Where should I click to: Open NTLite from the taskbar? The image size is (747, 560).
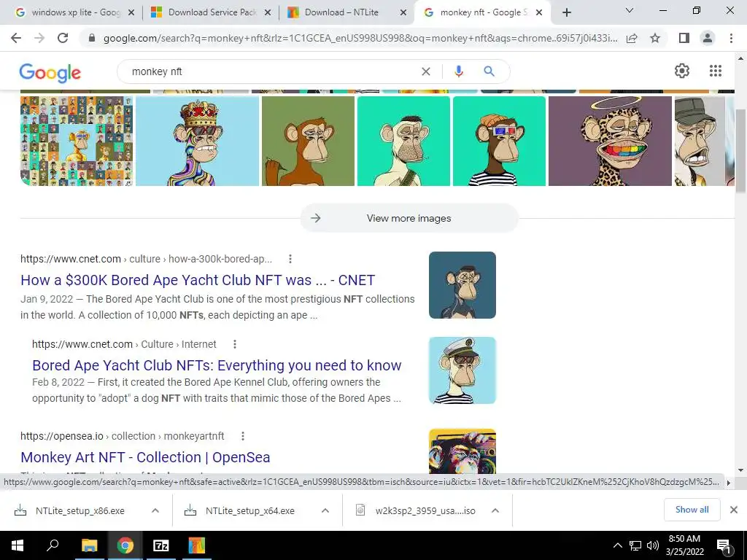[x=196, y=545]
